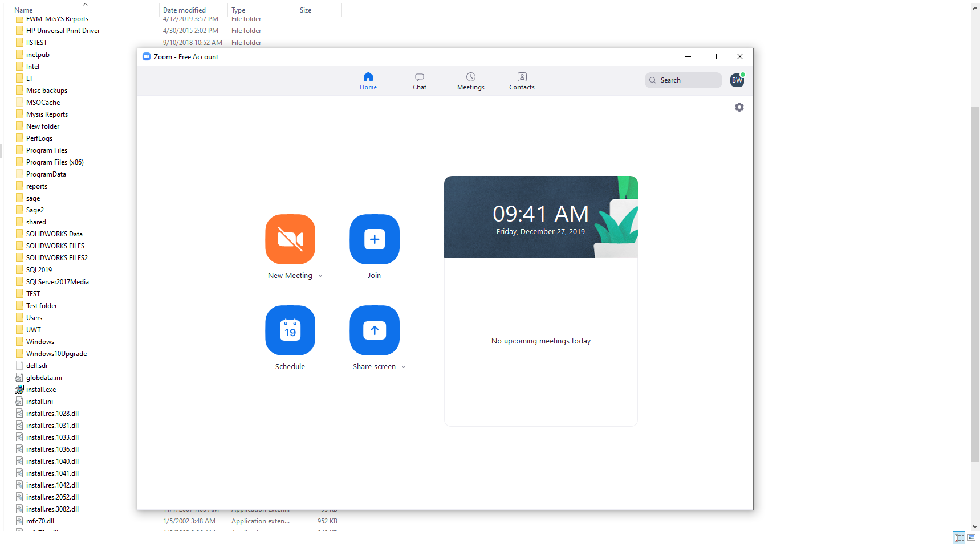Switch to the Chat tab

(420, 81)
